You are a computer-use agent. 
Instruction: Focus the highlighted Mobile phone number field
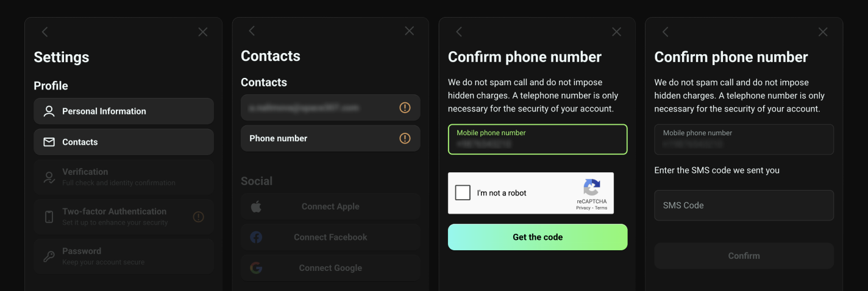tap(538, 139)
